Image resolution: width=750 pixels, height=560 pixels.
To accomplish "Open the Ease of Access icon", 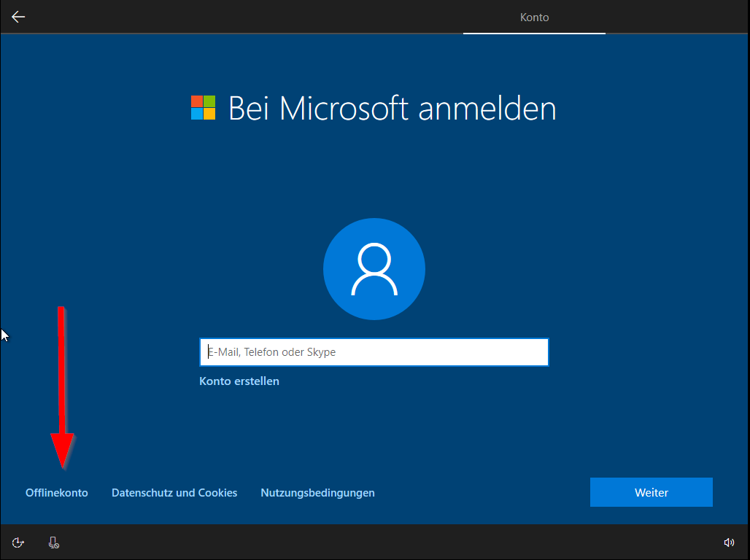I will pyautogui.click(x=18, y=542).
